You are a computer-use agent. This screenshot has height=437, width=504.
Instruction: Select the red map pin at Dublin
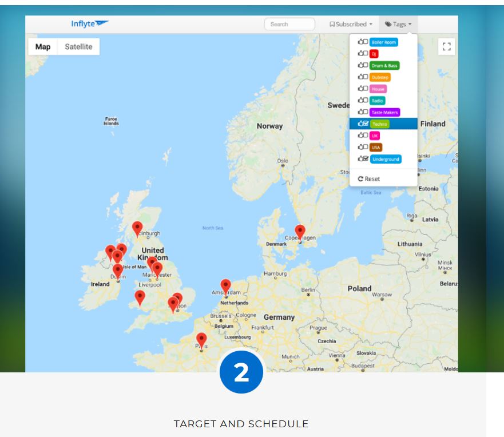coord(118,272)
